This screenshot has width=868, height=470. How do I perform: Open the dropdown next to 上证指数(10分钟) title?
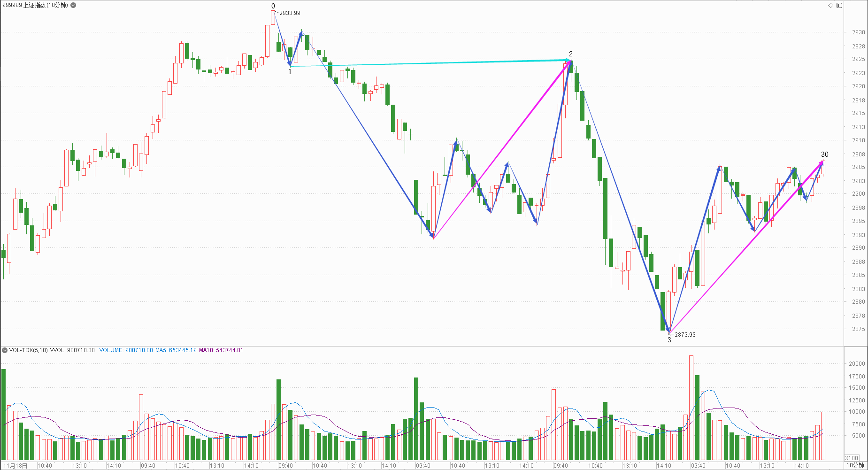pos(73,5)
